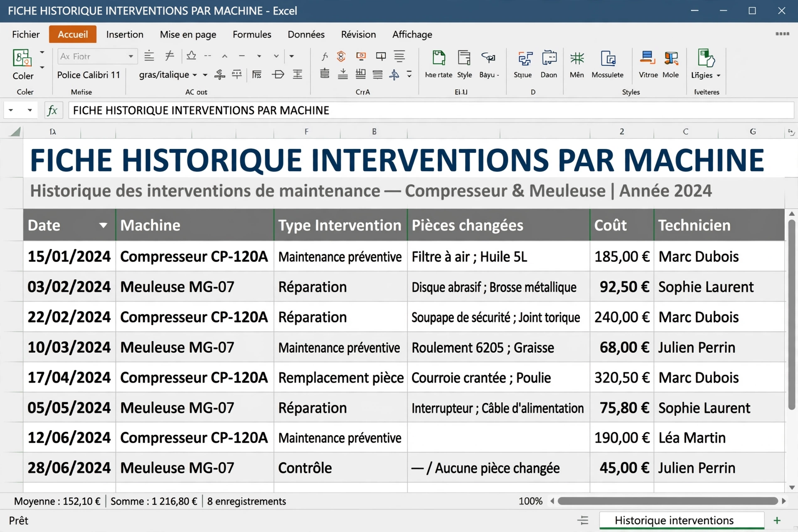This screenshot has width=798, height=532.
Task: Click the Machine column header
Action: tap(195, 225)
